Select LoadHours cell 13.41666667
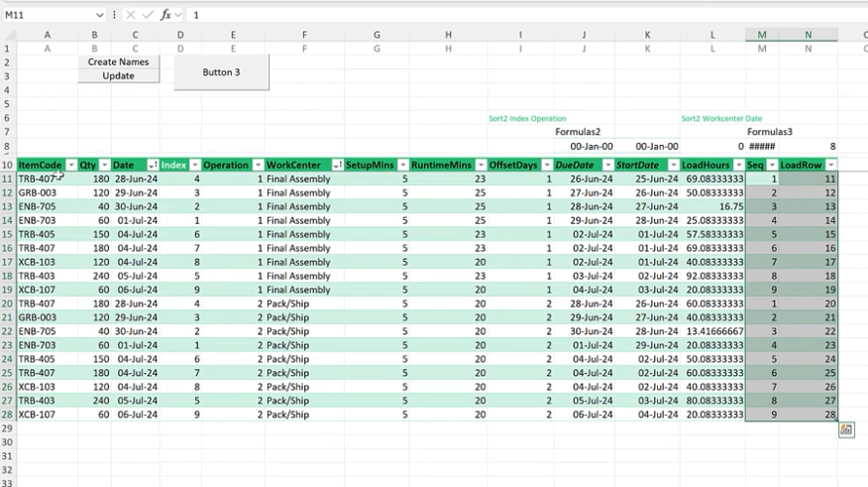The image size is (868, 487). coord(712,331)
